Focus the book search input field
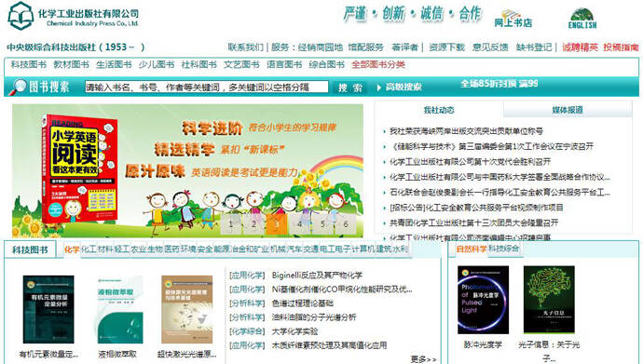 tap(207, 87)
